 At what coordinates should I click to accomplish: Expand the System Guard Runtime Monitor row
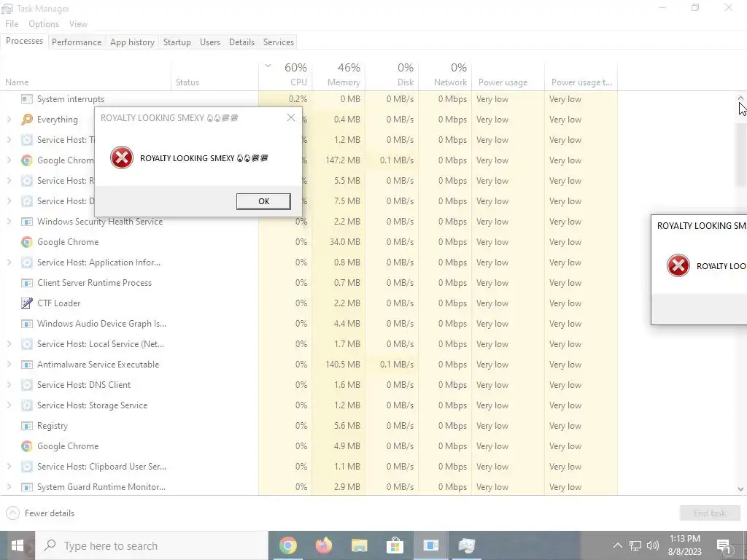[9, 487]
